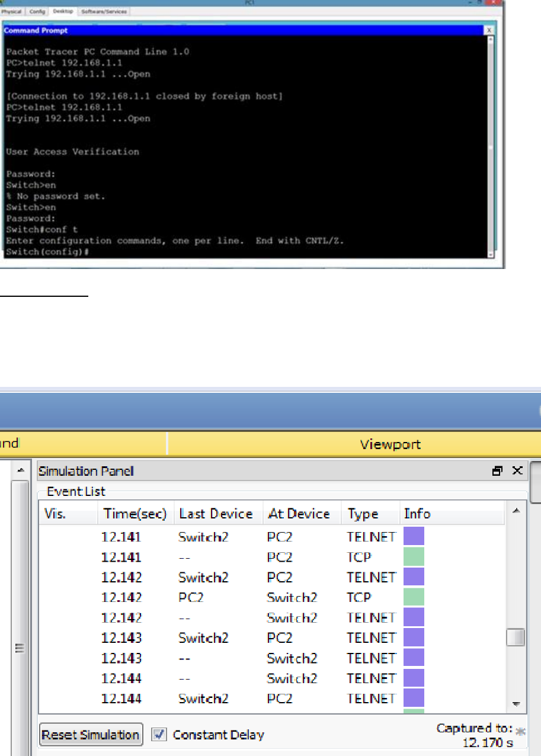Open Info swatch of 12.143 Switch2-to-PC2 TELNET
Viewport: 541px width, 756px height.
pos(414,638)
